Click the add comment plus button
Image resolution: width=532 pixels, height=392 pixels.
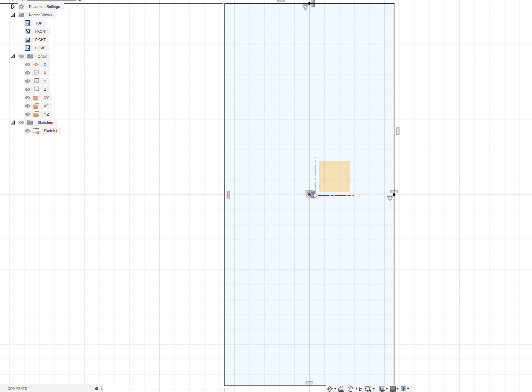tap(97, 389)
